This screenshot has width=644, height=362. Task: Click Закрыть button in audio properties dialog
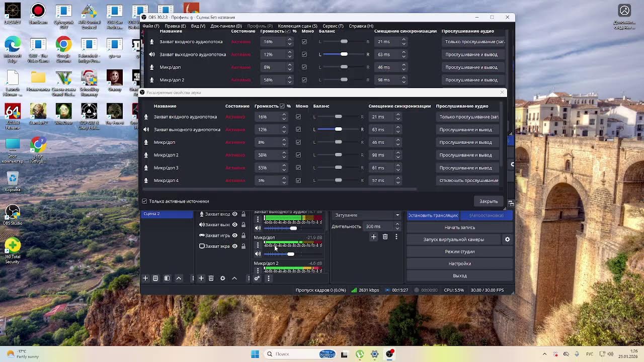point(489,201)
